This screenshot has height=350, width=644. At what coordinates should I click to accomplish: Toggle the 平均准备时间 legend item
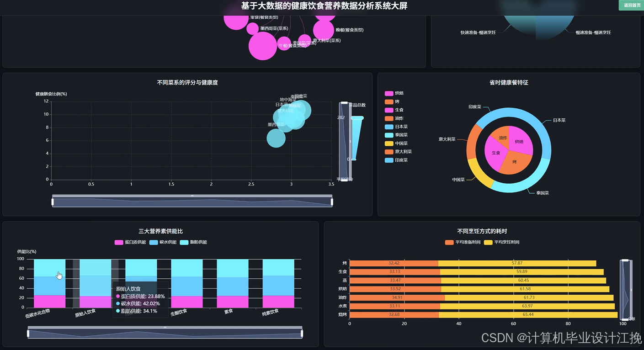[x=463, y=242]
